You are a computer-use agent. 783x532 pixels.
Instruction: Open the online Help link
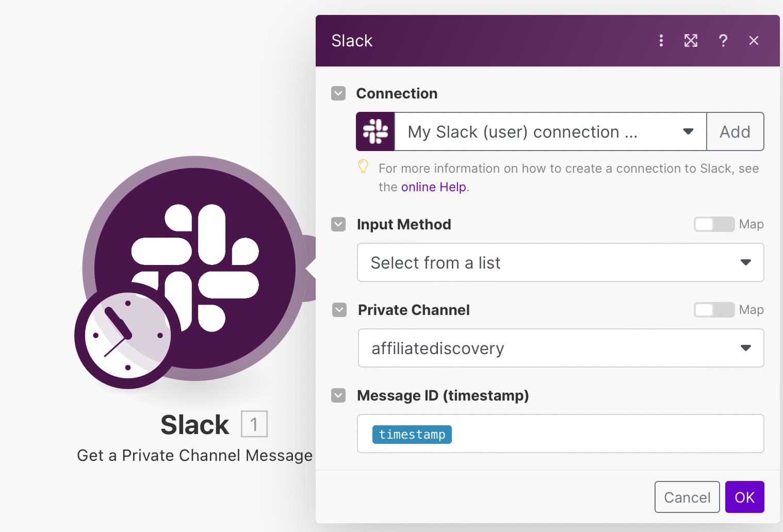coord(434,187)
